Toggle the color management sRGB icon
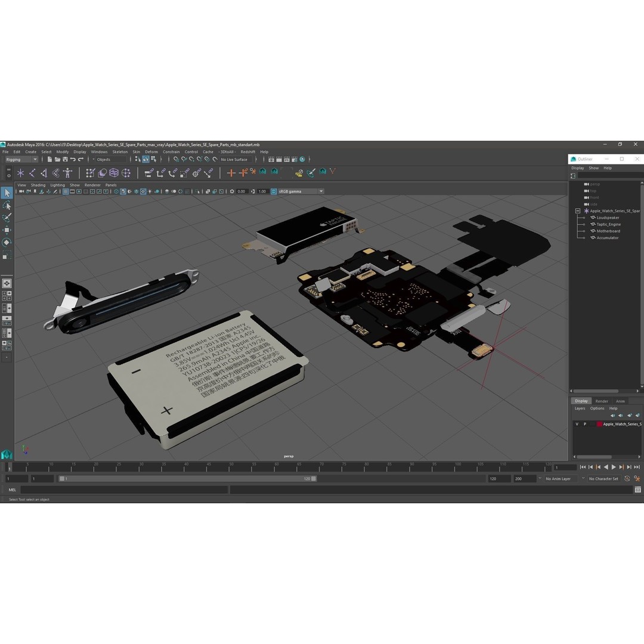Viewport: 644px width, 644px height. point(274,191)
